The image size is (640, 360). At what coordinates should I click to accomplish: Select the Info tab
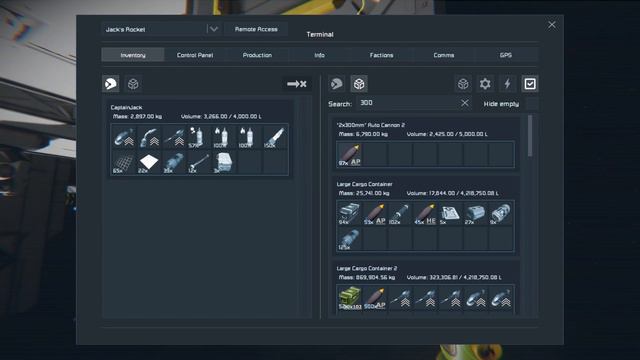319,55
